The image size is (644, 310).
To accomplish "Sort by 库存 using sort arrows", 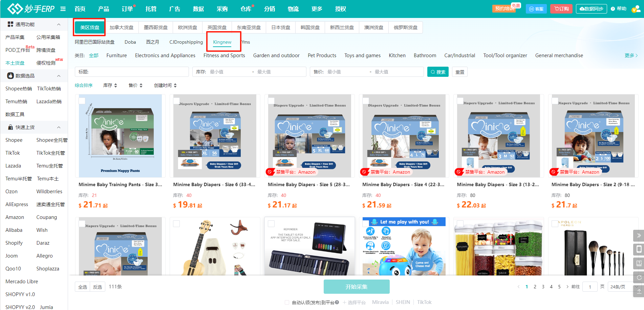I will [116, 85].
